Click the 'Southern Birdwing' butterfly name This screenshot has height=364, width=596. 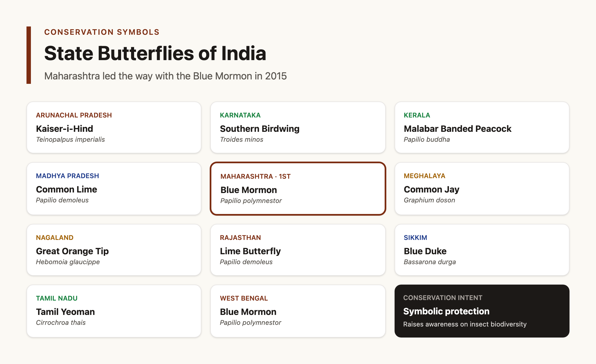(x=260, y=129)
